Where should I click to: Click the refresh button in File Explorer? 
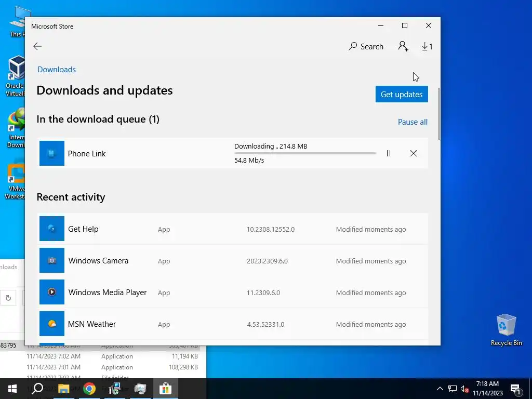(8, 298)
